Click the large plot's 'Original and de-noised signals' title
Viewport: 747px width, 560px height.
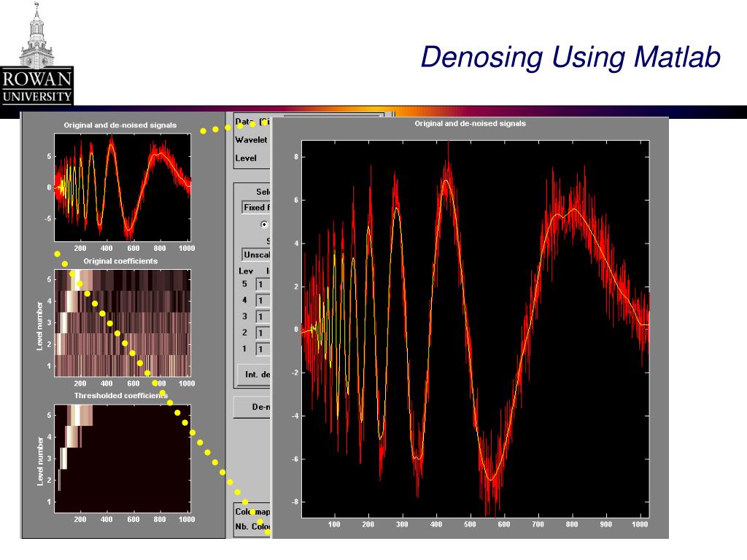click(x=471, y=123)
